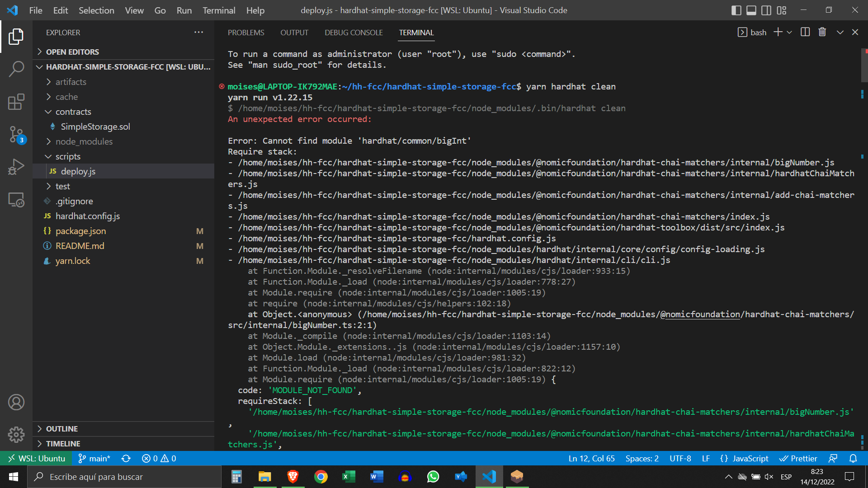Viewport: 868px width, 488px height.
Task: Open the Search view in Activity Bar
Action: coord(16,69)
